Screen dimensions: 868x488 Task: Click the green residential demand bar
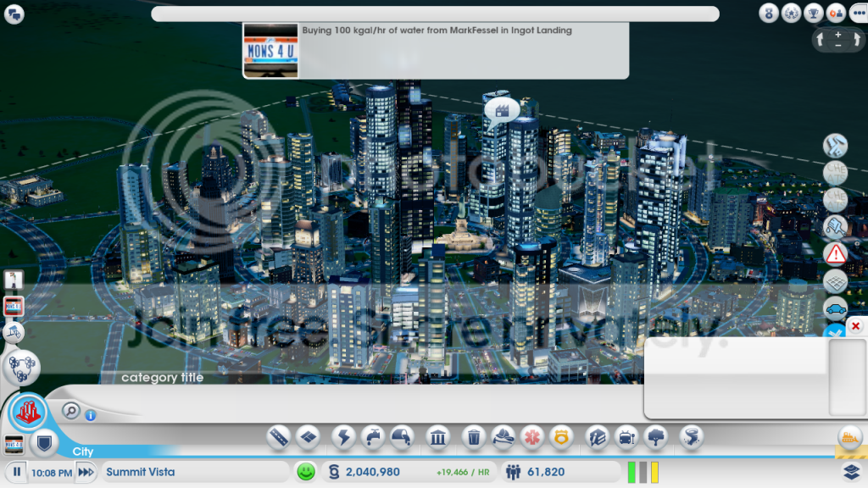(632, 473)
